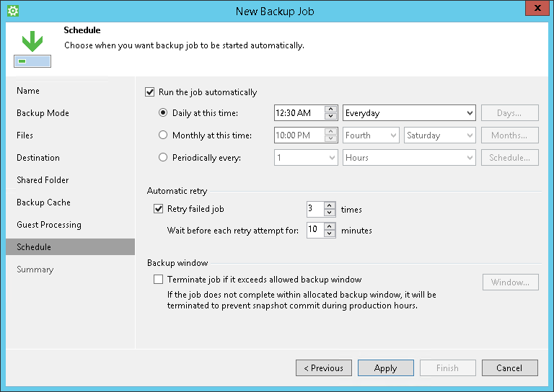Decrease retry wait minutes with down arrow
Viewport: 554px width, 392px height.
coord(329,233)
